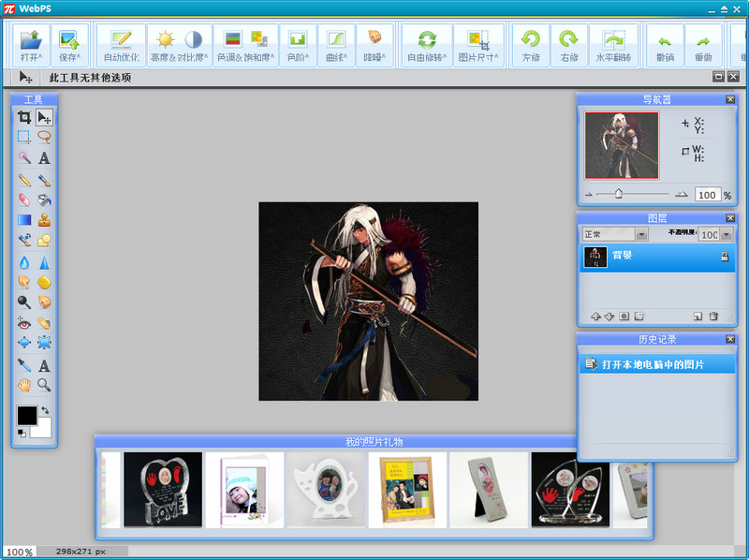Viewport: 749px width, 560px height.
Task: Click the 重做 redo button
Action: tap(703, 46)
